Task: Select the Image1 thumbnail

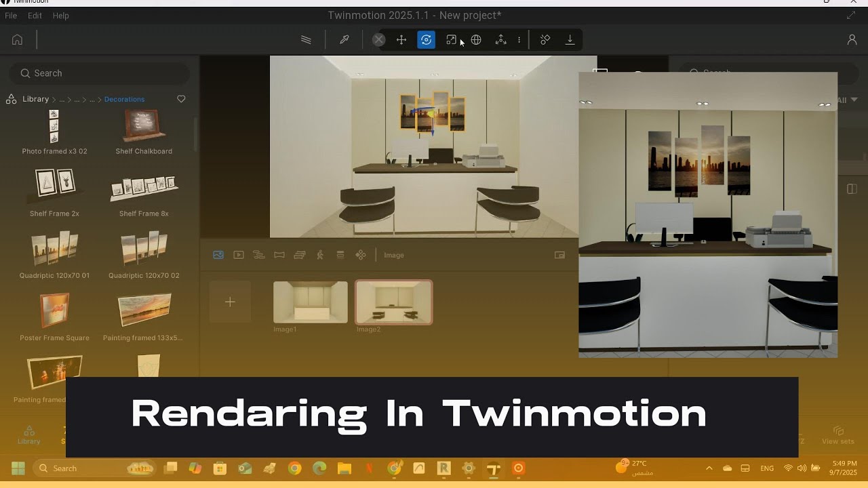Action: coord(311,302)
